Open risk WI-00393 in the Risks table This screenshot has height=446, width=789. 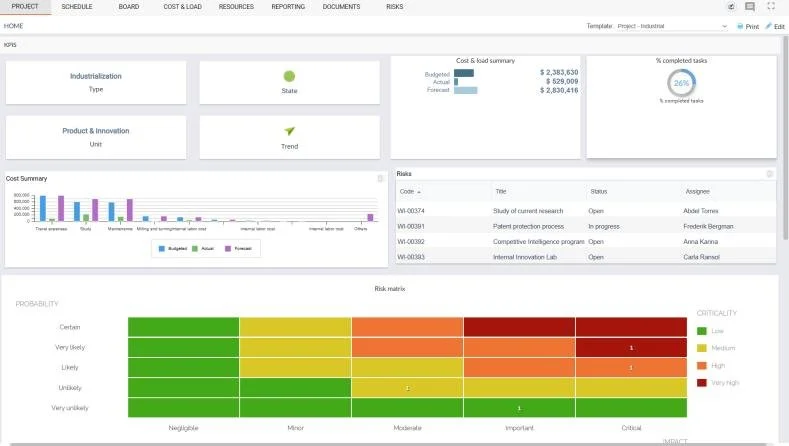tap(411, 257)
